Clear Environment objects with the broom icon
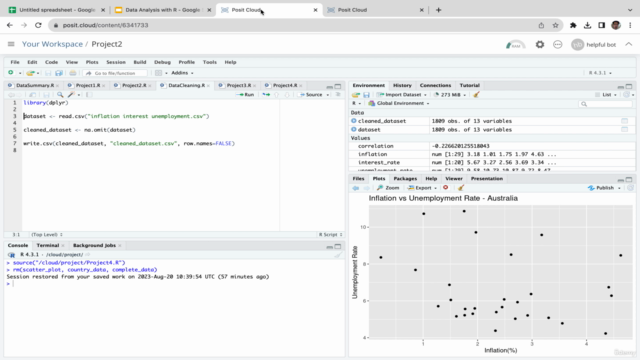Image resolution: width=640 pixels, height=360 pixels. [x=476, y=95]
